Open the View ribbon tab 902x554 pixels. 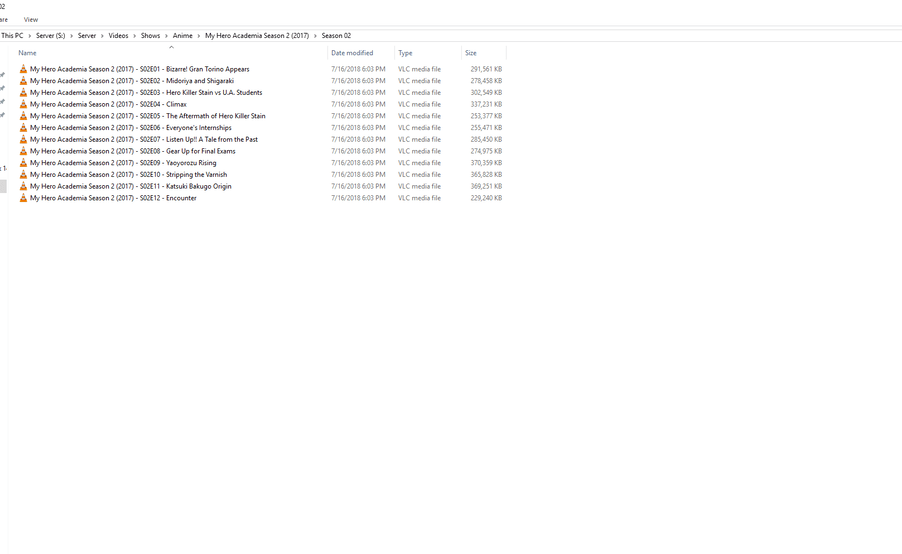30,20
